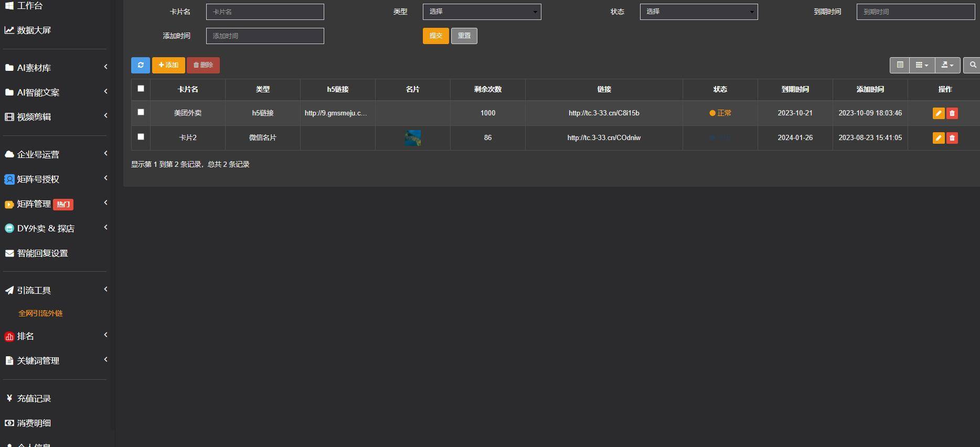Screen dimensions: 980x447
Task: Click the edit pencil icon for 美团外卖
Action: [x=938, y=113]
